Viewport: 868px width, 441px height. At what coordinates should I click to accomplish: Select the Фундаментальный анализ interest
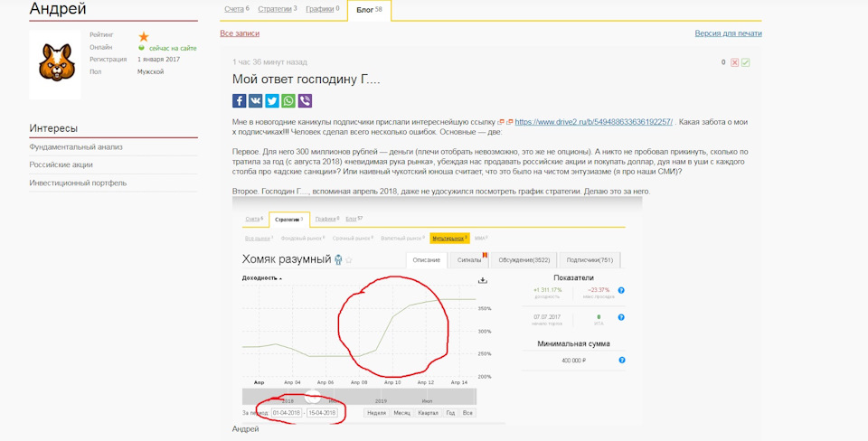click(76, 146)
